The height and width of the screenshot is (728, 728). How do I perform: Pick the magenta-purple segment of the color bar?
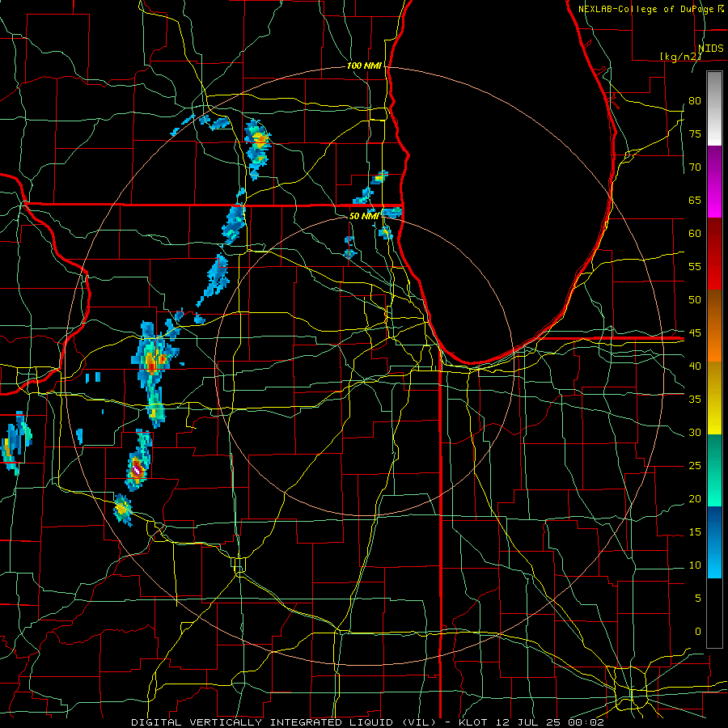click(714, 182)
